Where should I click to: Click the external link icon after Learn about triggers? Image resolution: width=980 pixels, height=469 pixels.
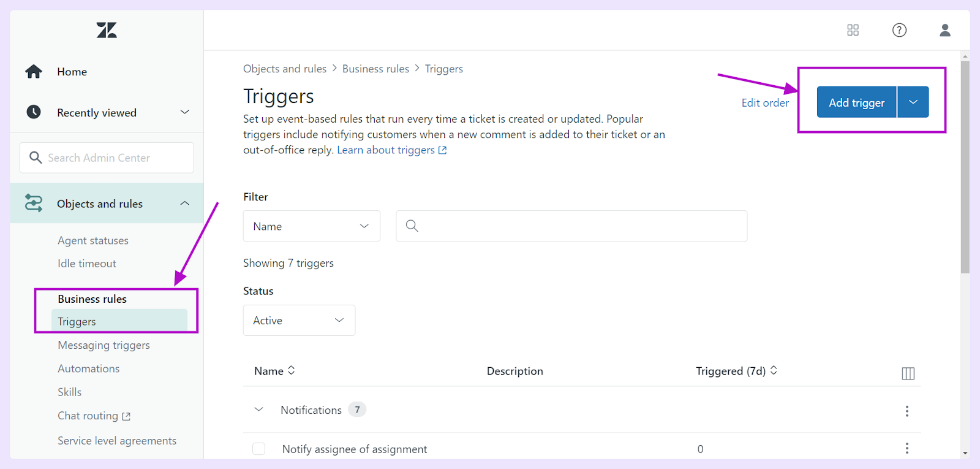(443, 150)
